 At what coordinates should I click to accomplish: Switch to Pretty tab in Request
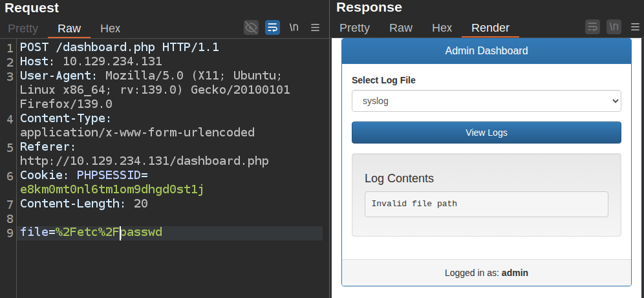coord(23,28)
